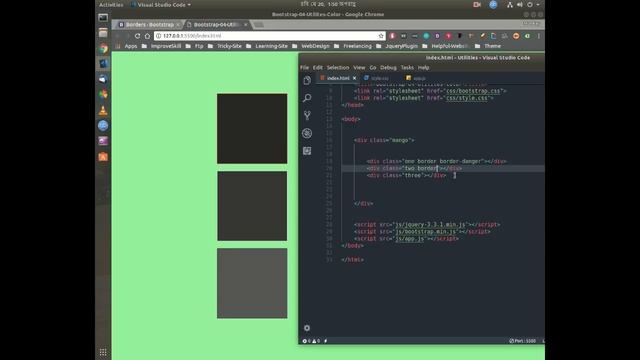Open Visual Studio Code from the dock
The height and width of the screenshot is (360, 640).
click(103, 64)
